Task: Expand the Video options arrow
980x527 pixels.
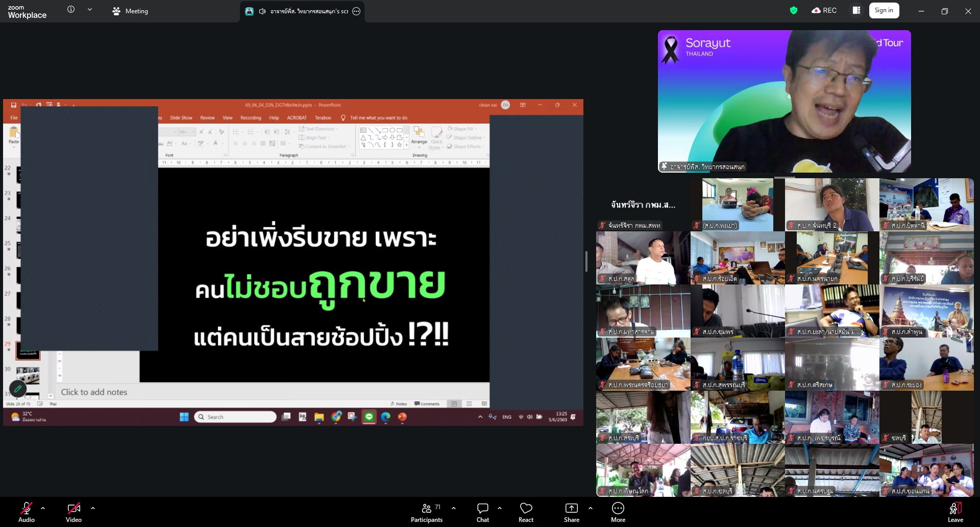Action: click(93, 508)
